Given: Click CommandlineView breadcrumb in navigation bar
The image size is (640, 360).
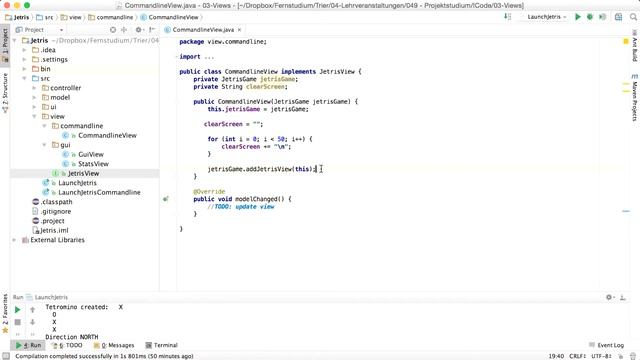Looking at the screenshot, I should pyautogui.click(x=169, y=17).
